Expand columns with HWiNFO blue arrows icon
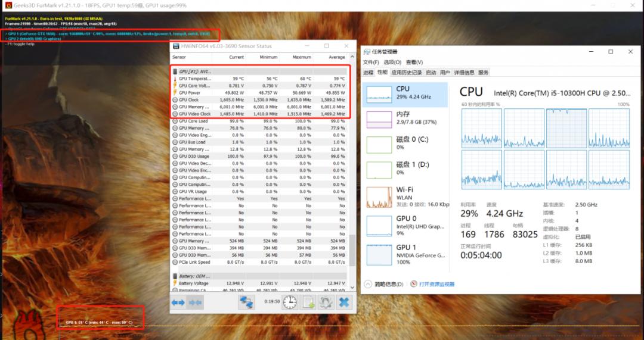The image size is (644, 340). (x=178, y=302)
